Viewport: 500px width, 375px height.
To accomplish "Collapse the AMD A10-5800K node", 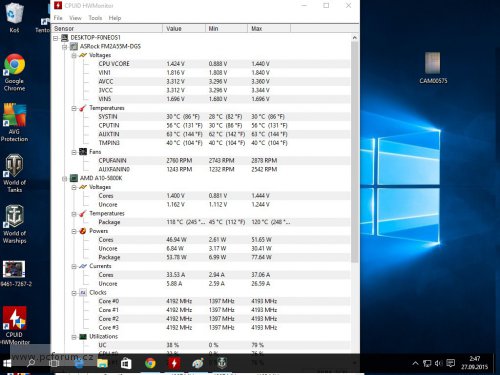I will [x=65, y=179].
